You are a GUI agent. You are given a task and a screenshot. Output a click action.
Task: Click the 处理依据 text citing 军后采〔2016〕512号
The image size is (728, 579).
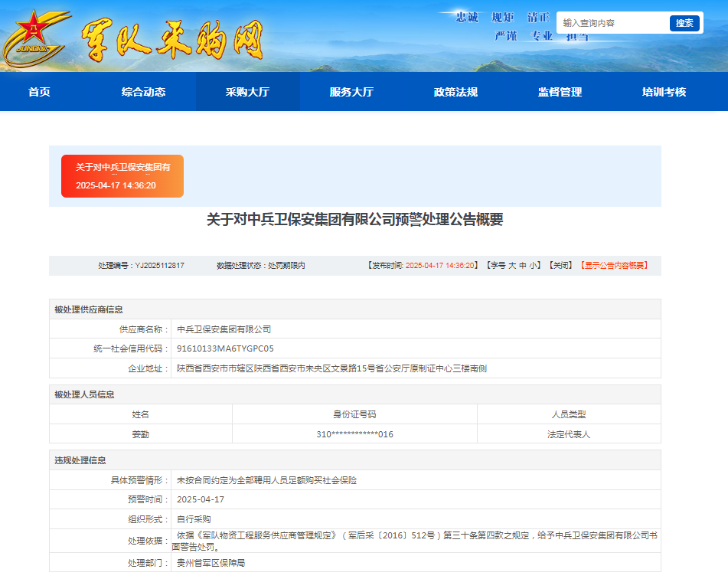(415, 541)
